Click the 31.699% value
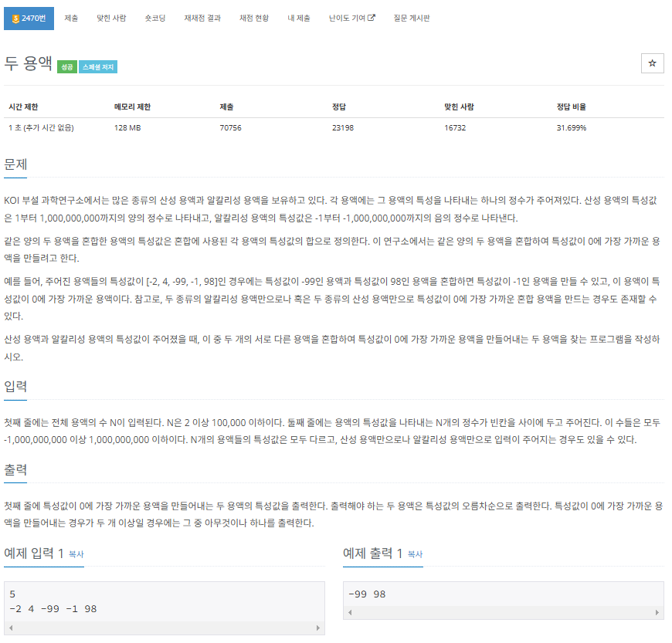The height and width of the screenshot is (643, 672). 572,127
